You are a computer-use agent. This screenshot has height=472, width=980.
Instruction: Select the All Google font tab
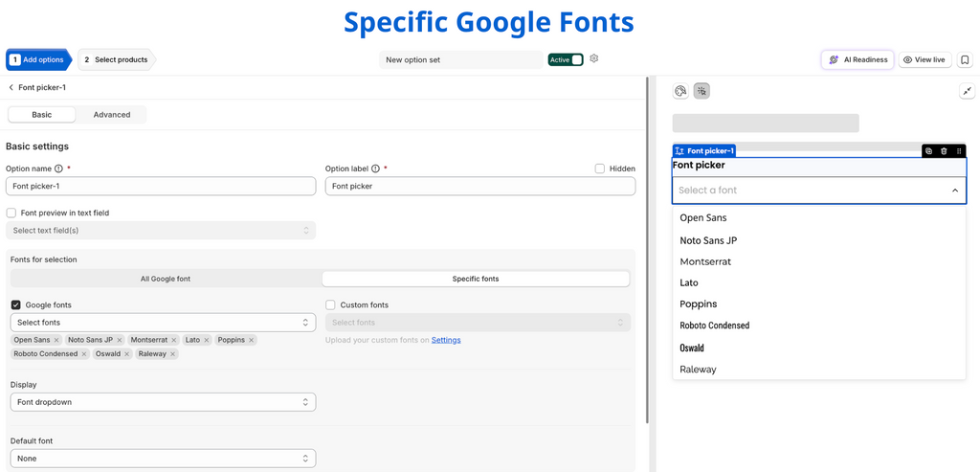coord(166,279)
